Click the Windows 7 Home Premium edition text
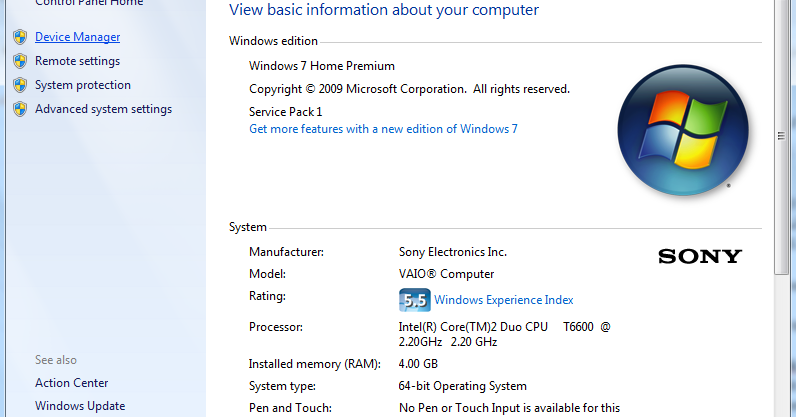This screenshot has width=796, height=417. click(322, 66)
